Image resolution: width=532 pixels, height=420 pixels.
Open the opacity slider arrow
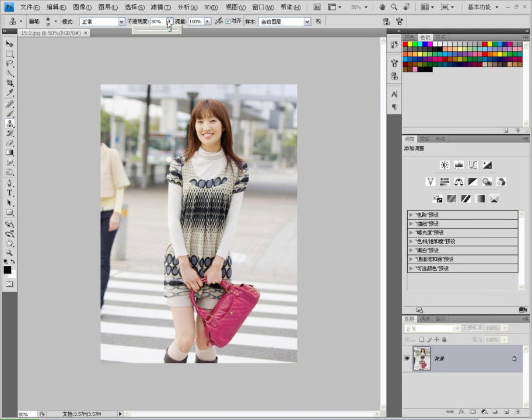tap(170, 22)
